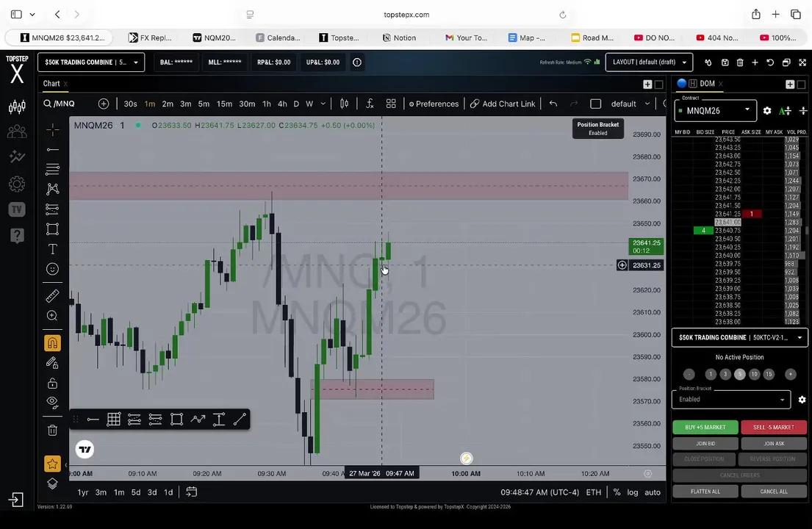Select the DOM panel tab
Screen dimensions: 812x529
tap(707, 84)
